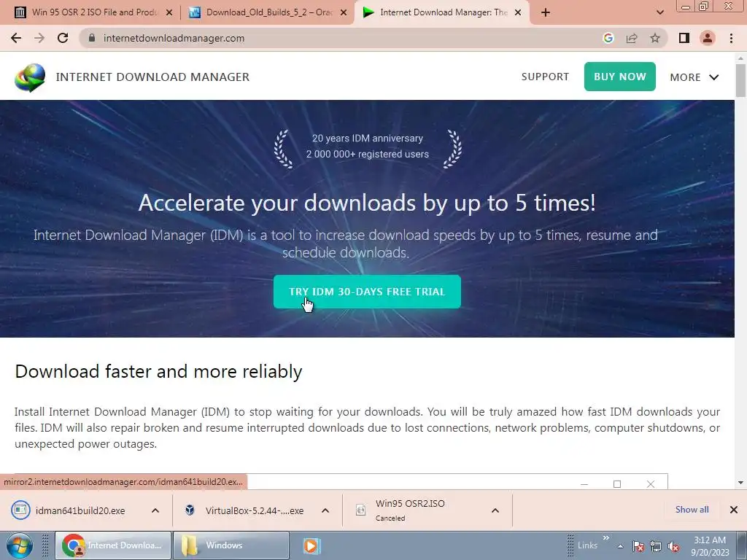This screenshot has height=560, width=747.
Task: Show hidden tray icons arrow
Action: [x=620, y=546]
